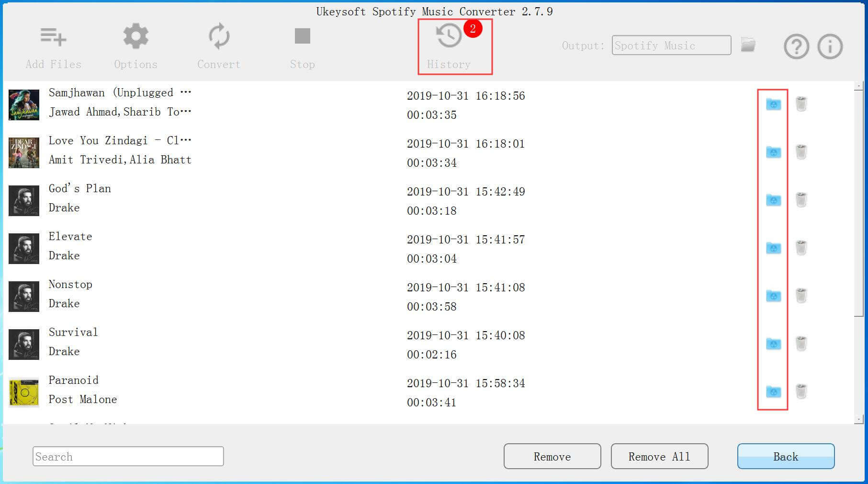868x484 pixels.
Task: Click timestamp "2019-10-31 15:41:57"
Action: click(466, 240)
